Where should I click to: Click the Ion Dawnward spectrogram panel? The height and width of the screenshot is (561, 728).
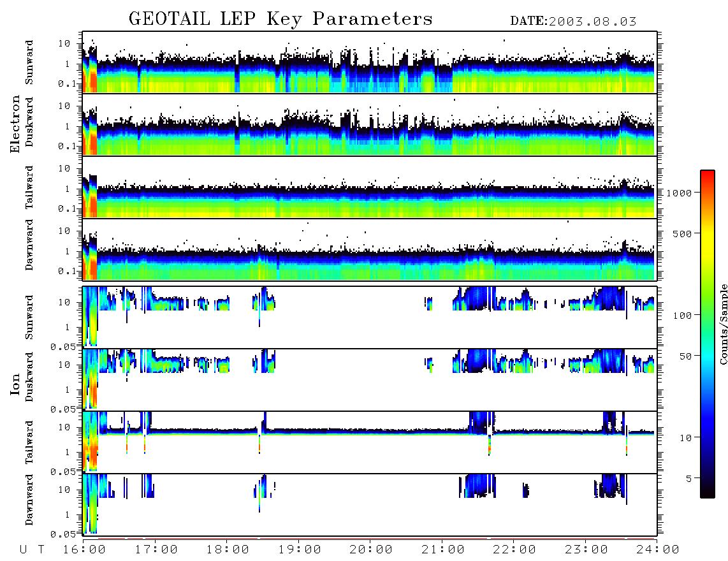click(x=370, y=505)
